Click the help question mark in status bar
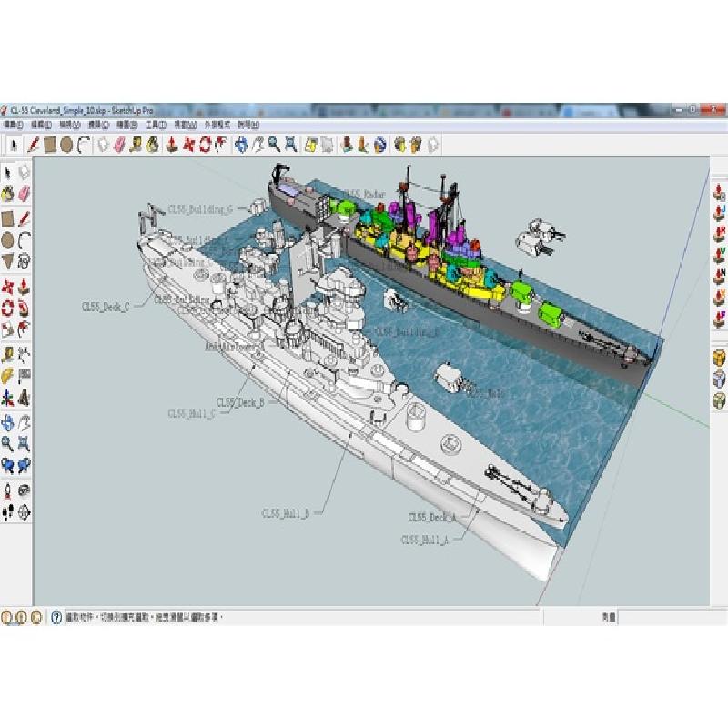This screenshot has width=728, height=728. click(56, 617)
